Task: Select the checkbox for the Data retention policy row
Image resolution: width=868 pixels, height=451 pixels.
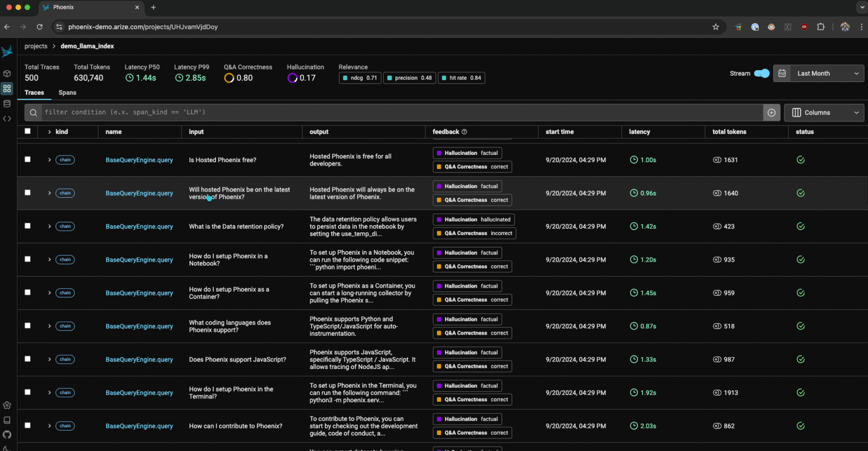Action: (27, 226)
